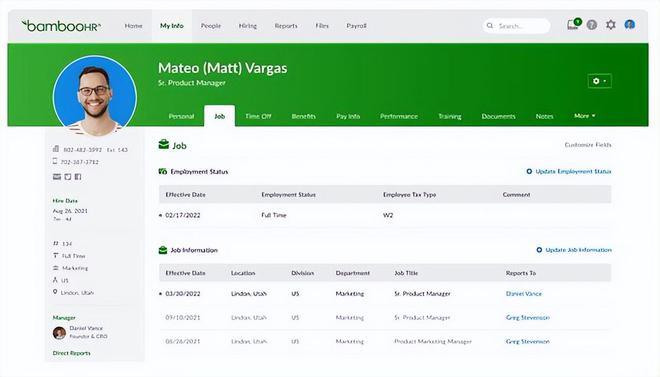
Task: Open the Facebook icon in sidebar
Action: point(78,177)
